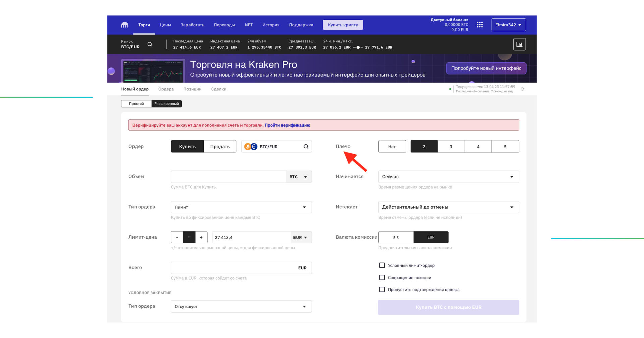644x338 pixels.
Task: Open the Начинается Сейчас dropdown
Action: [x=448, y=177]
